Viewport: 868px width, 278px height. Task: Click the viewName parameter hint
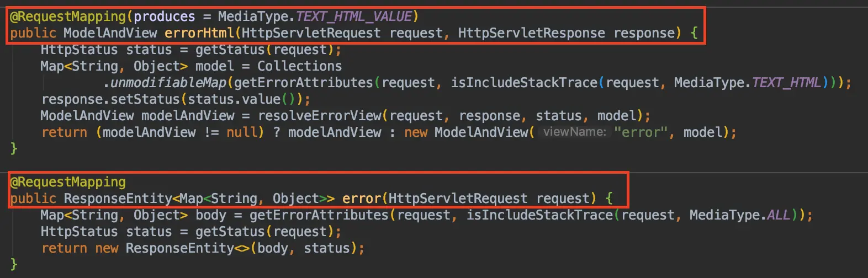click(x=575, y=132)
